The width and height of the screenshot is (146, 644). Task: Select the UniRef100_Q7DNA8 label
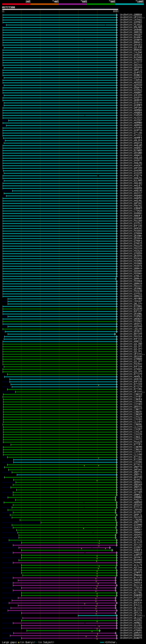click(x=131, y=359)
